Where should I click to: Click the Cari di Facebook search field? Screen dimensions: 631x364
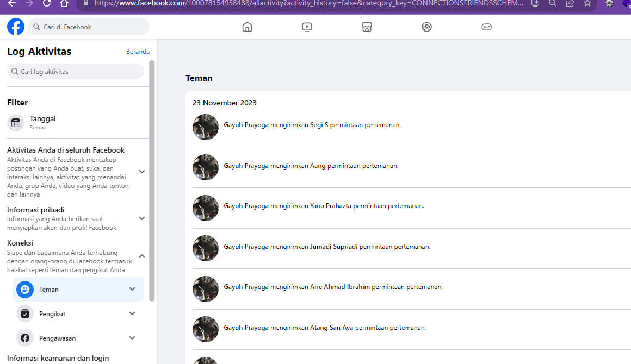pyautogui.click(x=89, y=27)
